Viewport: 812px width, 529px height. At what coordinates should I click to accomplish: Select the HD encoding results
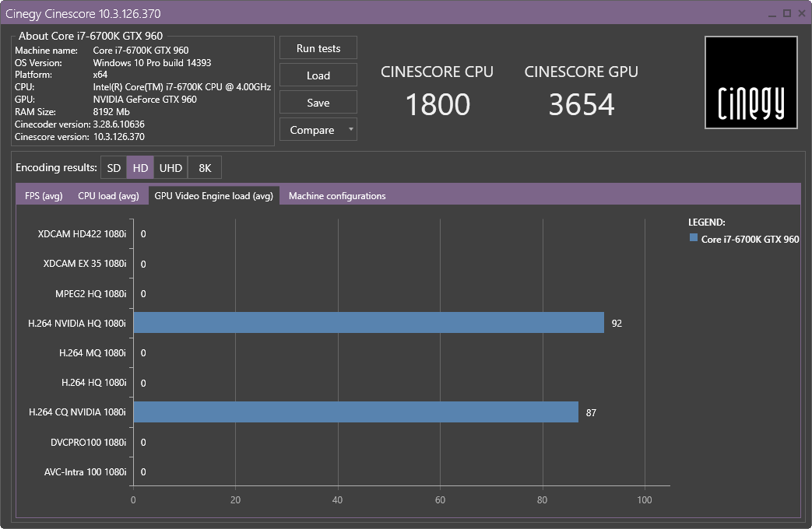coord(140,168)
